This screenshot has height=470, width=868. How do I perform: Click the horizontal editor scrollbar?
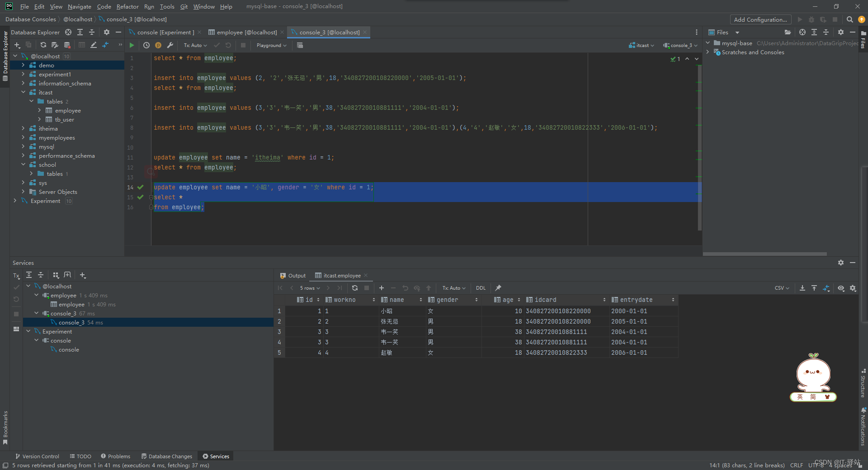point(764,254)
